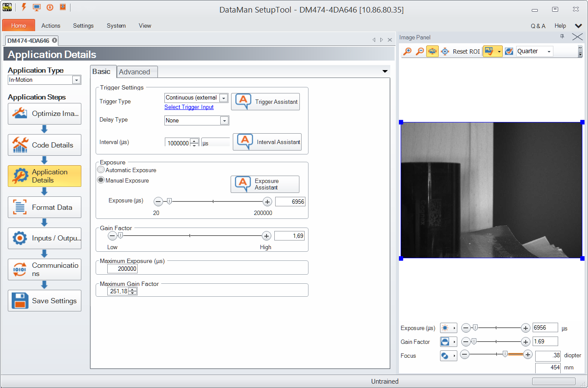Viewport: 588px width, 388px height.
Task: Click the Save Settings floppy disk icon
Action: (x=20, y=301)
